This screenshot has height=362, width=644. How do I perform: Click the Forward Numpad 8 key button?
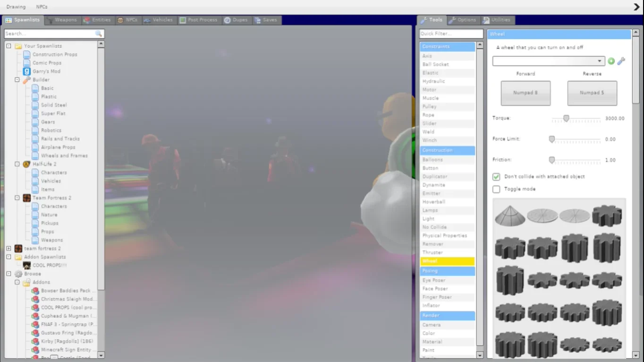click(x=525, y=93)
